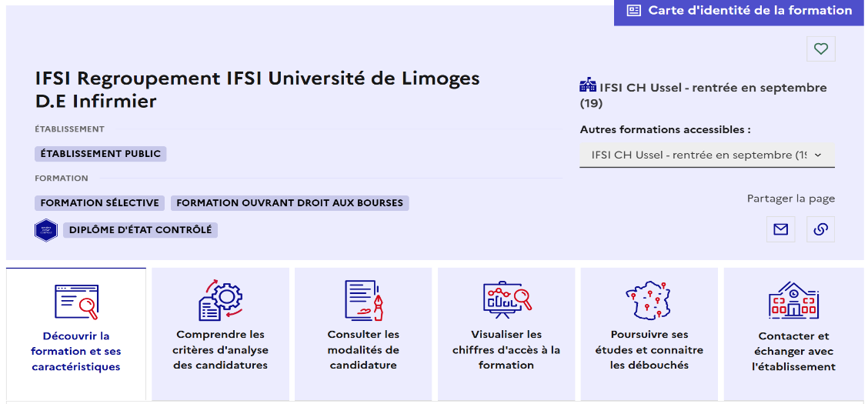The image size is (868, 404).
Task: Switch to Consulter les modalités de candidature tab
Action: pos(363,349)
